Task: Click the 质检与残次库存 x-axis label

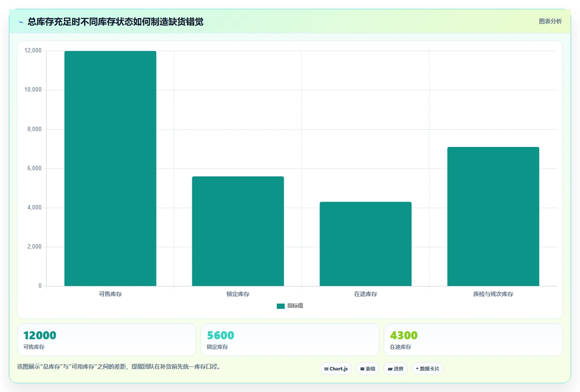Action: 493,294
